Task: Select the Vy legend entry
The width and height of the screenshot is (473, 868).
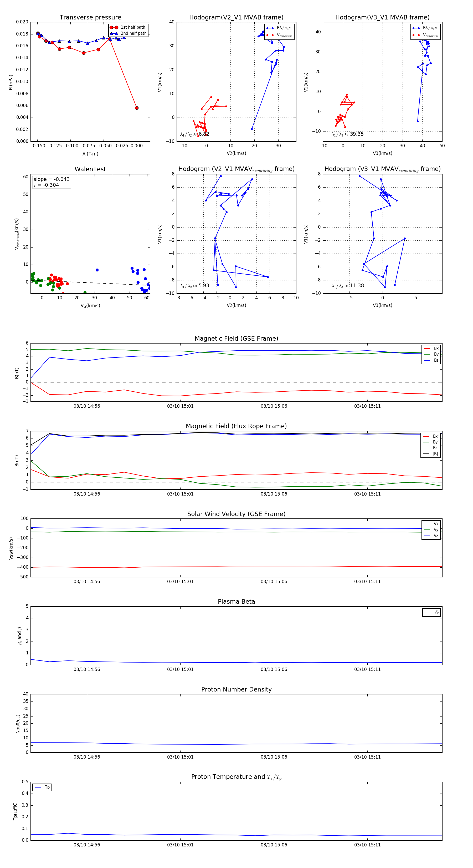Action: point(431,530)
